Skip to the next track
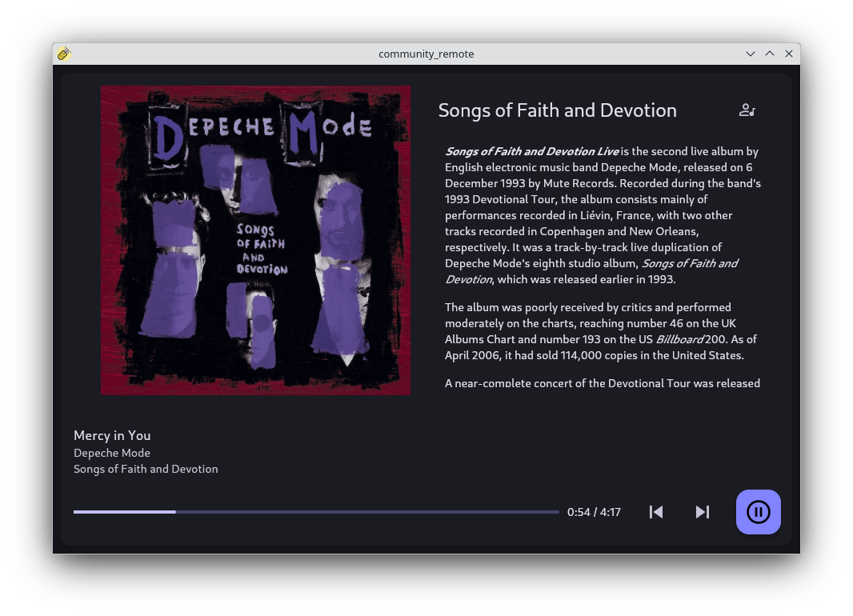The image size is (853, 616). [x=703, y=512]
